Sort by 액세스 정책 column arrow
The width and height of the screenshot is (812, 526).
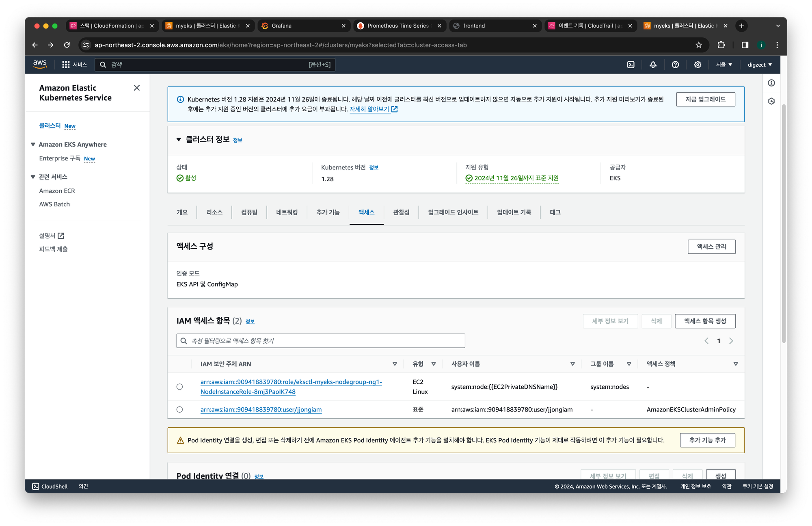736,364
